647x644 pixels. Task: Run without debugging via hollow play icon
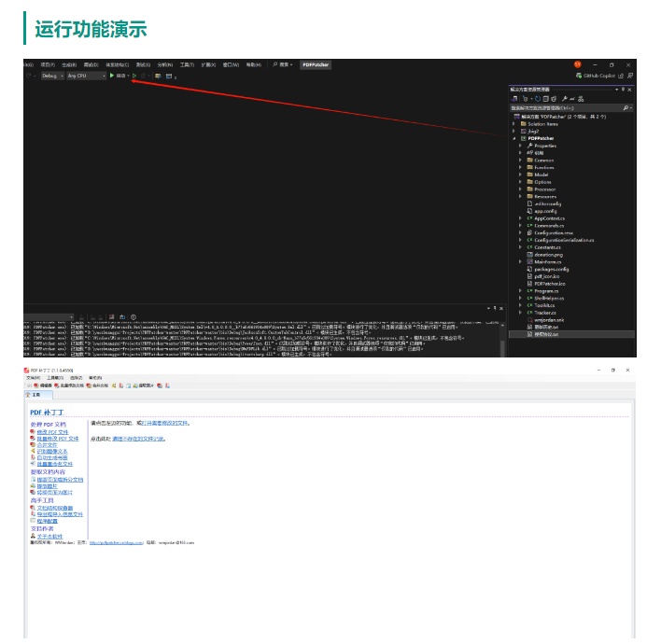click(134, 76)
